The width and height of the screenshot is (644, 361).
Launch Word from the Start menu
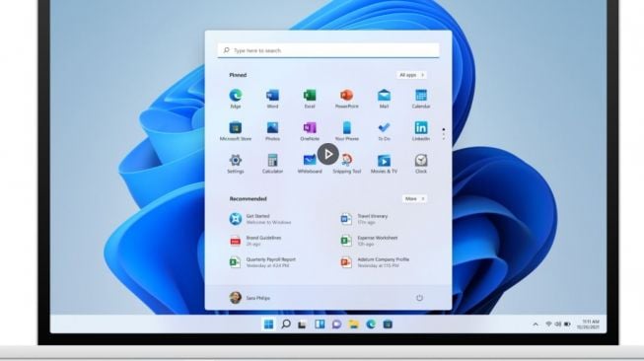coord(272,99)
